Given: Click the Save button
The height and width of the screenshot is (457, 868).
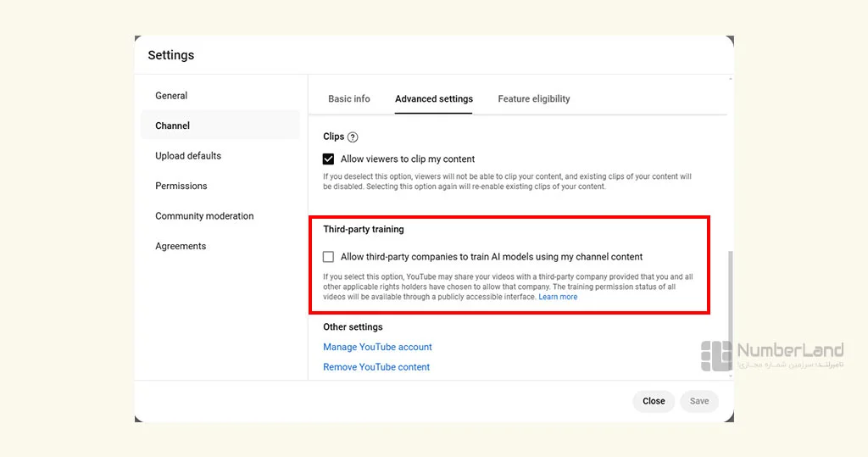Looking at the screenshot, I should click(699, 401).
